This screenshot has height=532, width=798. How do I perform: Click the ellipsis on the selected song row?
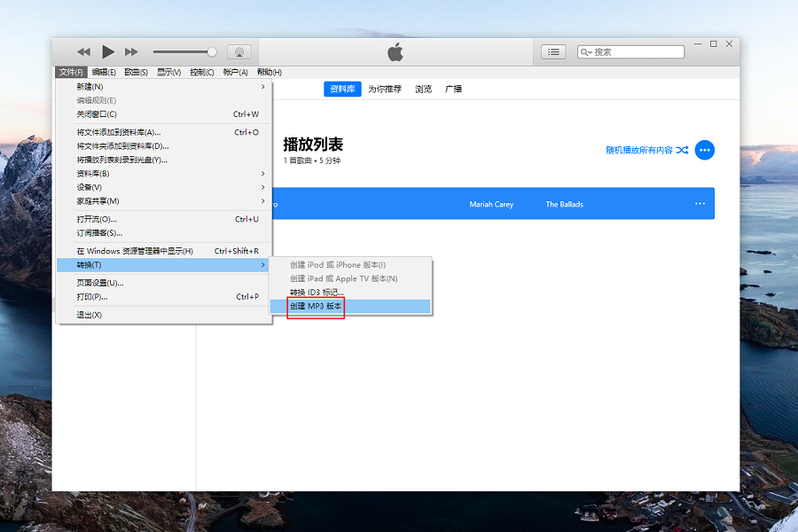pyautogui.click(x=700, y=204)
